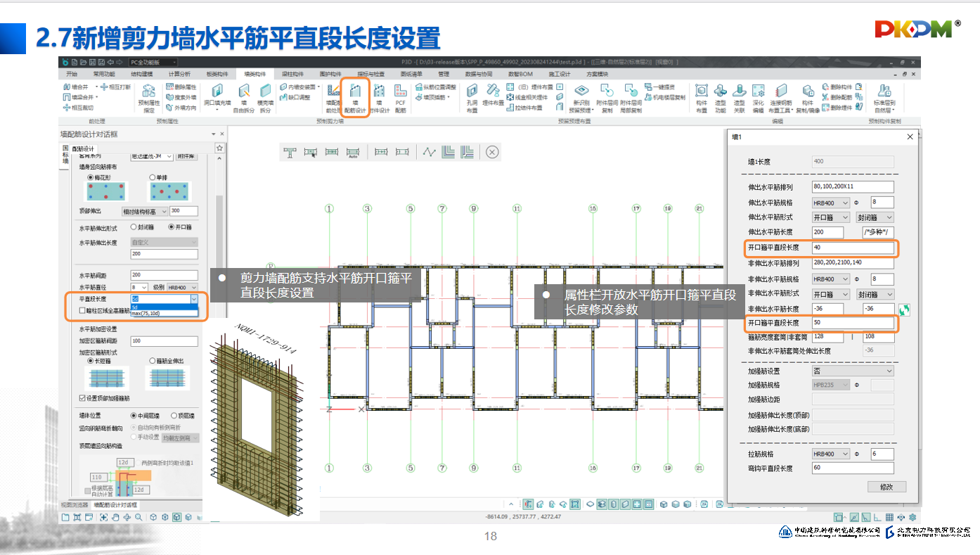The image size is (980, 555).
Task: Enable 暗柱区域全高箍筋 checkbox
Action: click(x=83, y=310)
